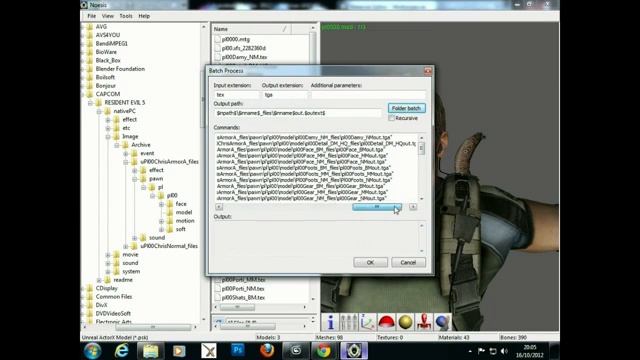This screenshot has height=360, width=640.
Task: Confirm batch process with OK
Action: pyautogui.click(x=370, y=262)
